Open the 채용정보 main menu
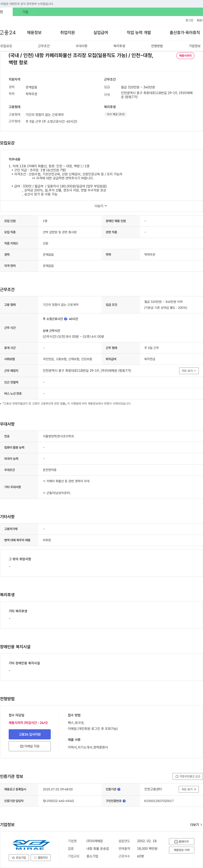The height and width of the screenshot is (868, 203). coord(34,33)
